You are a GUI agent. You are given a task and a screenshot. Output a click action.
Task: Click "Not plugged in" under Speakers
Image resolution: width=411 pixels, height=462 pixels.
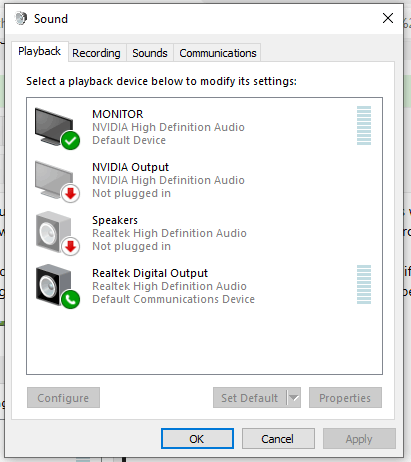point(131,246)
